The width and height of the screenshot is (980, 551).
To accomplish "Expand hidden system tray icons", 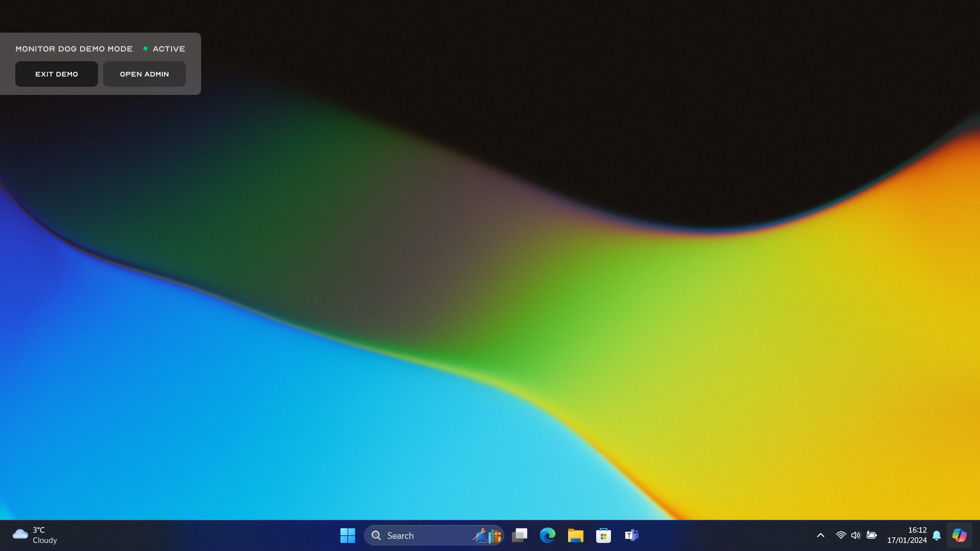I will tap(821, 535).
